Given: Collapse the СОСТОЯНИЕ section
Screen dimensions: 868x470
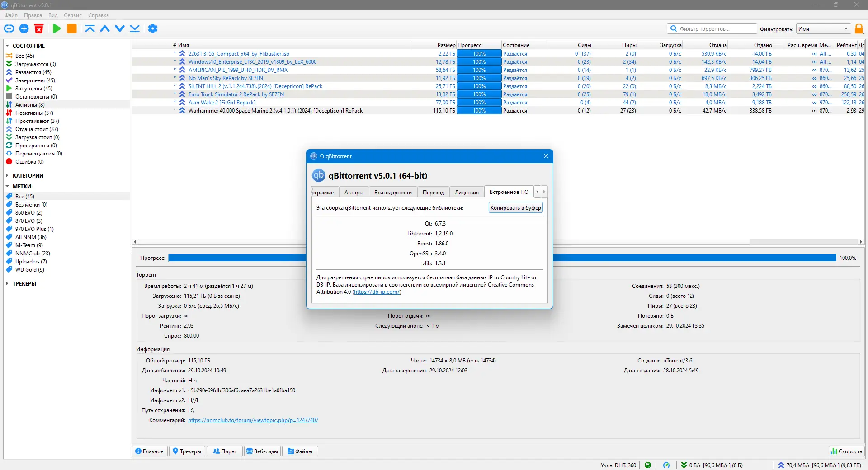Looking at the screenshot, I should pos(7,46).
